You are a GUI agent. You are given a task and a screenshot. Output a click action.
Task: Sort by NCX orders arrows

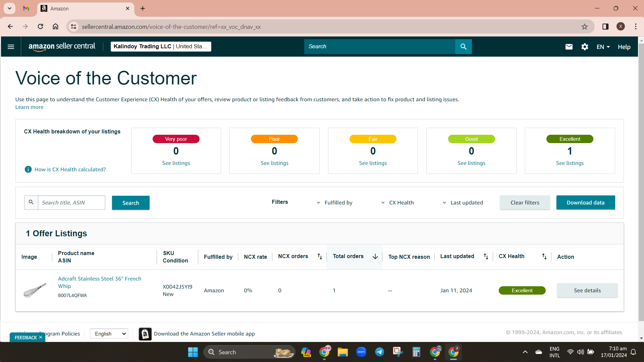(x=320, y=256)
